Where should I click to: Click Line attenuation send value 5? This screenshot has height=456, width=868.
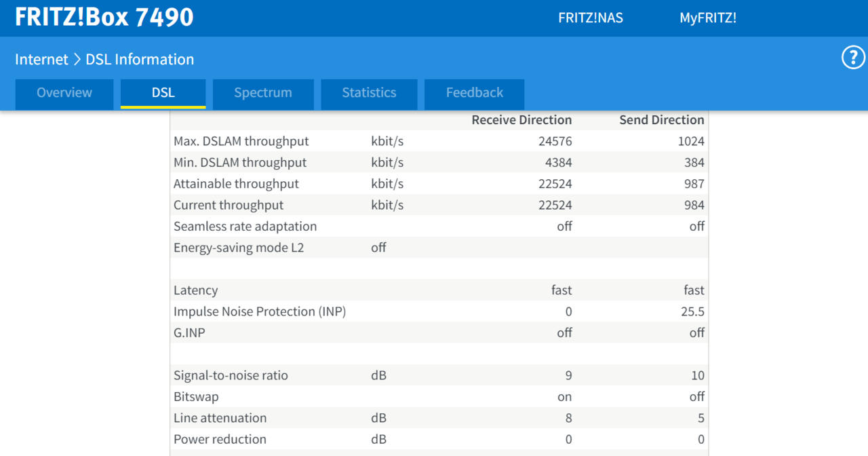[x=701, y=418]
